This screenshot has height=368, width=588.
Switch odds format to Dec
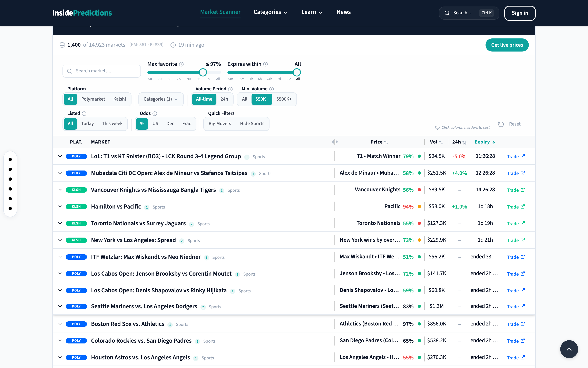click(170, 124)
